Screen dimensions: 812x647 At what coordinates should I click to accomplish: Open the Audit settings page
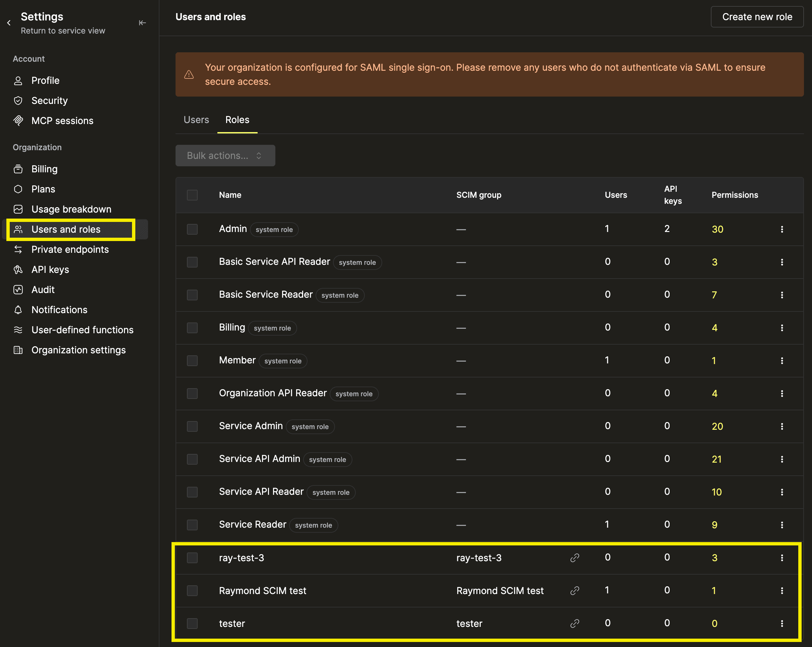(x=43, y=290)
